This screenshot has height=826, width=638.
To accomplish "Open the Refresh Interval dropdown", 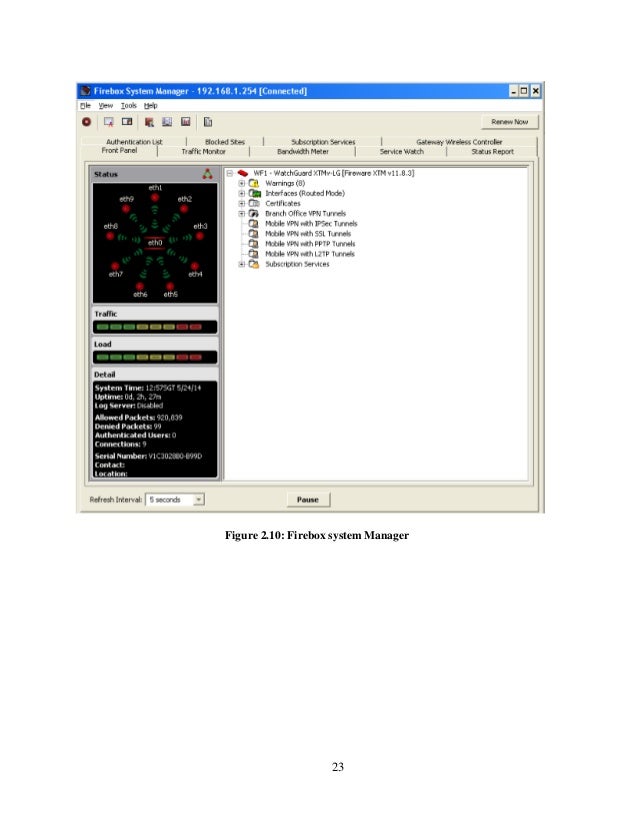I will (x=199, y=499).
